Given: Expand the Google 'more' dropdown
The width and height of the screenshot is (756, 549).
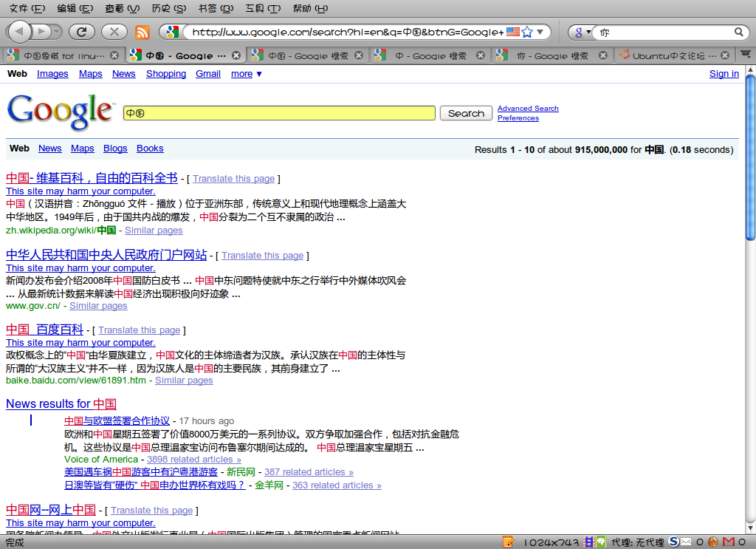Looking at the screenshot, I should click(247, 74).
